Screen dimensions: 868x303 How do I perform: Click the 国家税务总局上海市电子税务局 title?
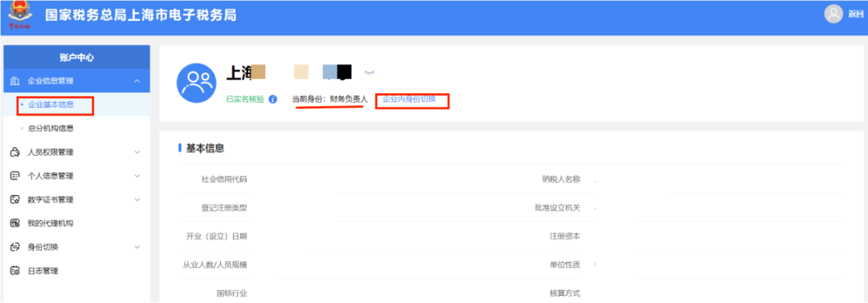click(x=141, y=15)
